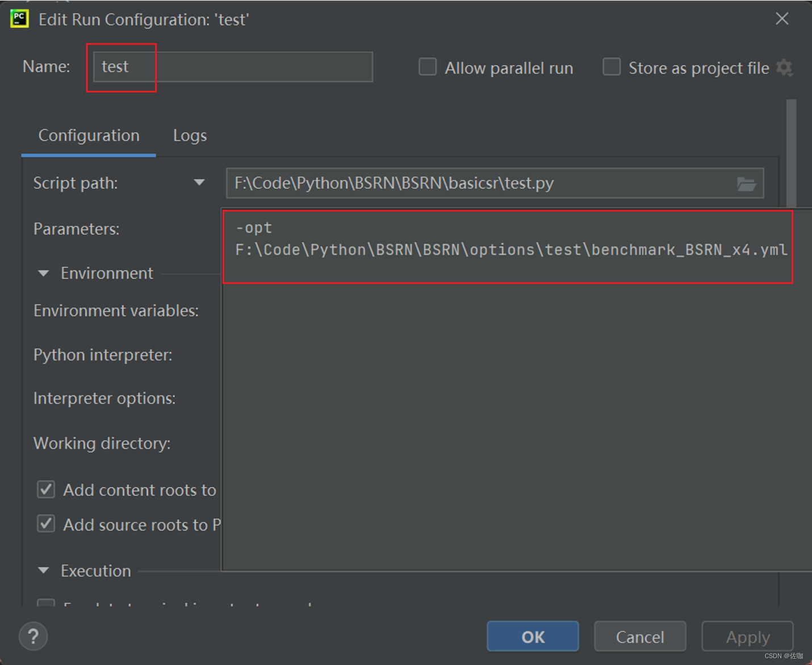Screen dimensions: 812x665
Task: Close the Edit Run Configuration dialog
Action: 782,19
